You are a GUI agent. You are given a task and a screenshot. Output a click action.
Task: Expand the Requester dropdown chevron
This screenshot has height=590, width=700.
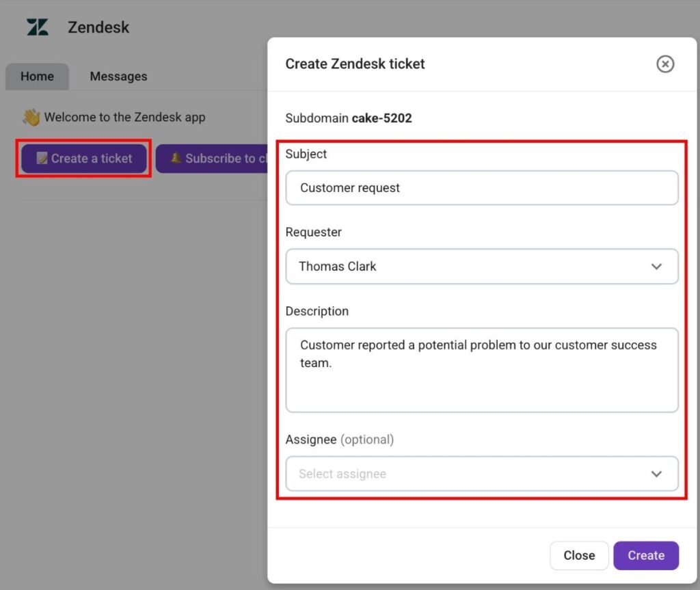click(656, 267)
